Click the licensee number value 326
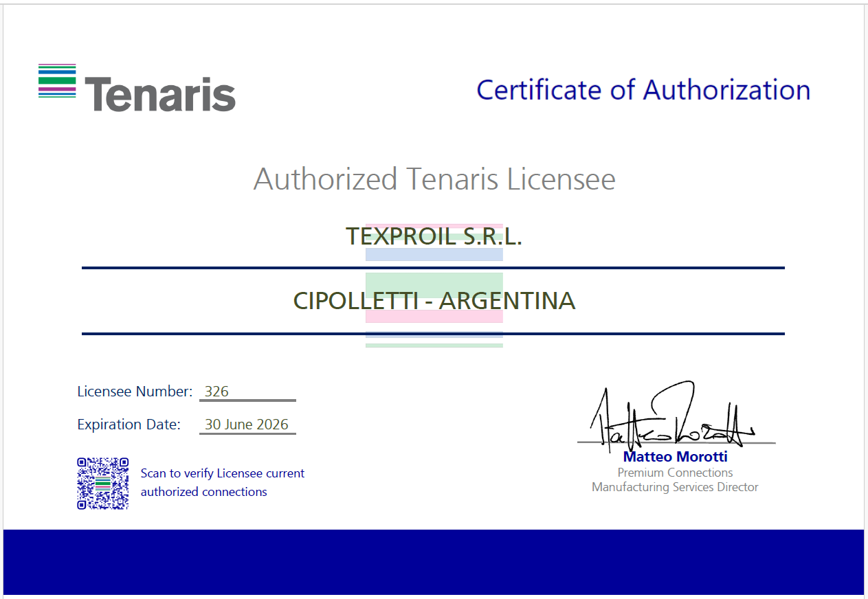Image resolution: width=868 pixels, height=599 pixels. pos(216,392)
